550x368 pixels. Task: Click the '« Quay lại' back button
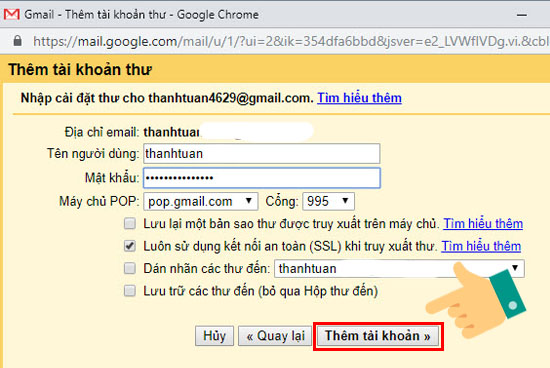(x=275, y=336)
